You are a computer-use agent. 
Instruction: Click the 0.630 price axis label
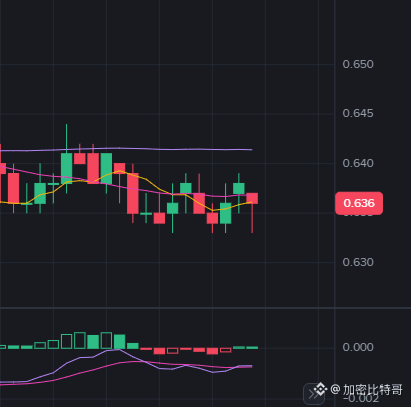358,262
